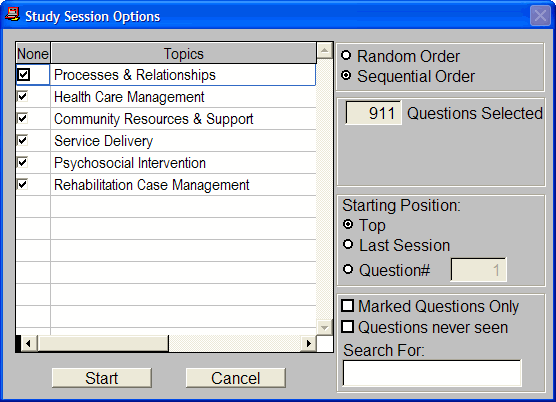Click the scroll down arrow in topics list

[x=324, y=328]
